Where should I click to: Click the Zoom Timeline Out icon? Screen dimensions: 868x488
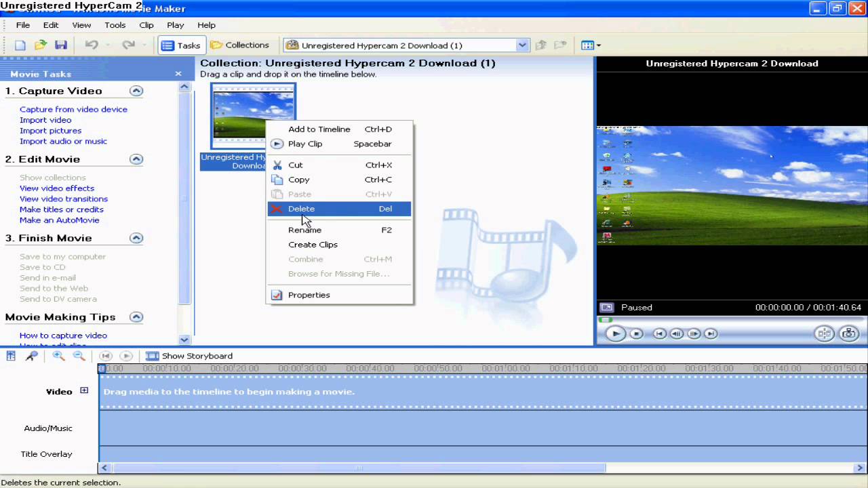click(79, 356)
